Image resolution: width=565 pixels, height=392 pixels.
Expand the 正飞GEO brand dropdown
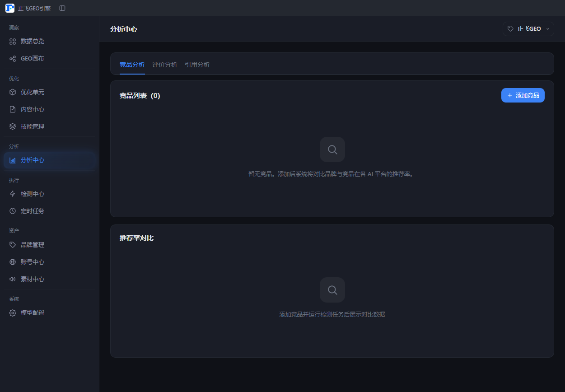[528, 29]
